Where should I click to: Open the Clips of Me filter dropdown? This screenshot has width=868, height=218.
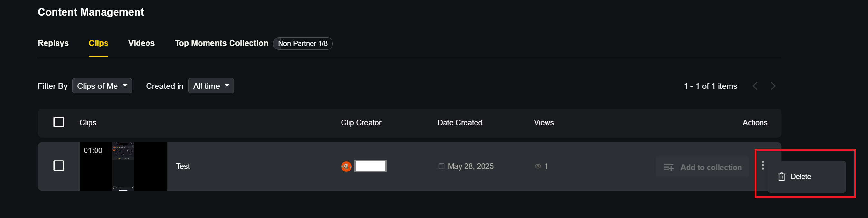tap(102, 86)
